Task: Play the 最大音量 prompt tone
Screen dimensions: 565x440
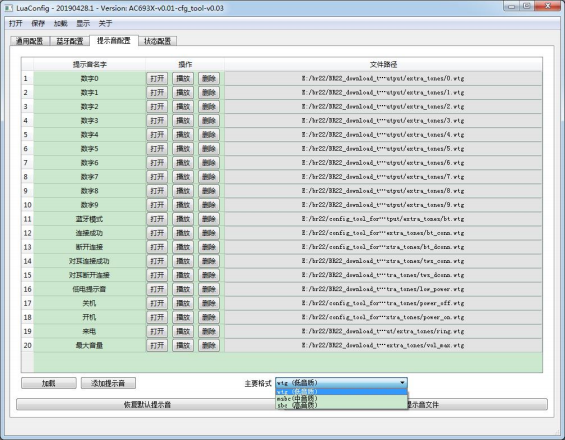Action: point(183,346)
